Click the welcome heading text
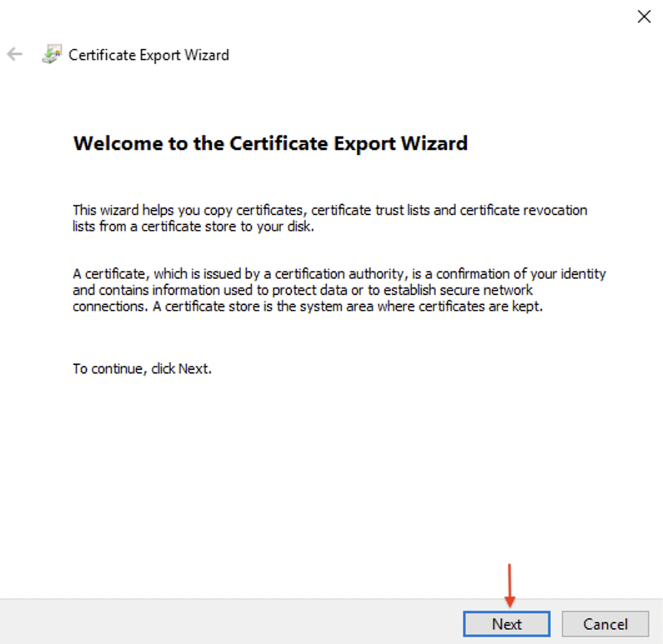The image size is (663, 644). tap(270, 143)
